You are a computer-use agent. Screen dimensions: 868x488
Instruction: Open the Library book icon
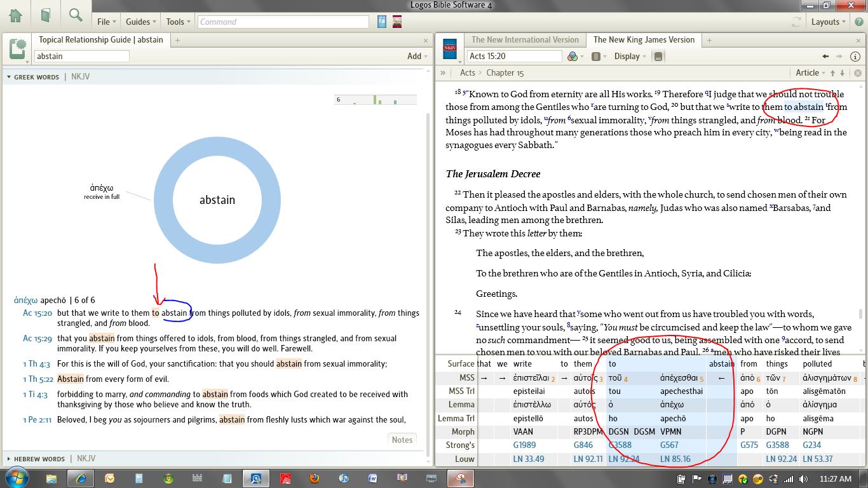tap(45, 16)
